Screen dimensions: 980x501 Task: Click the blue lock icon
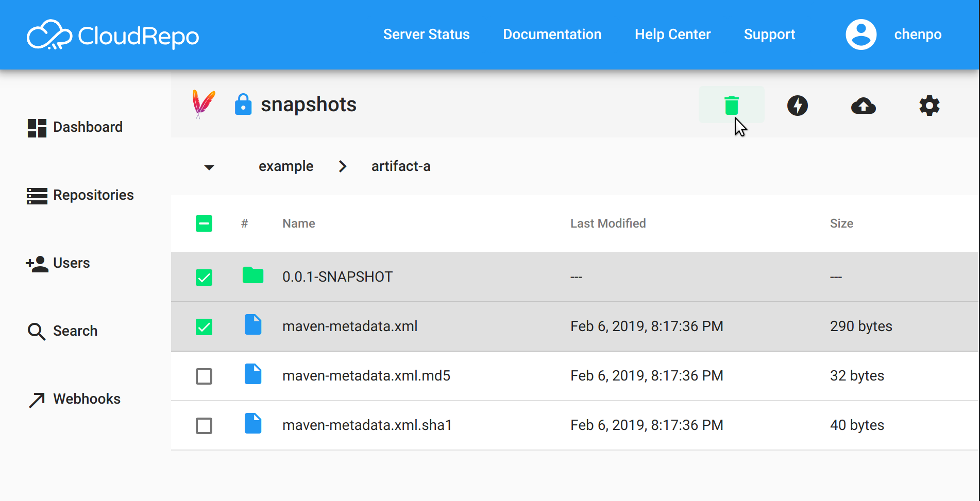[243, 104]
